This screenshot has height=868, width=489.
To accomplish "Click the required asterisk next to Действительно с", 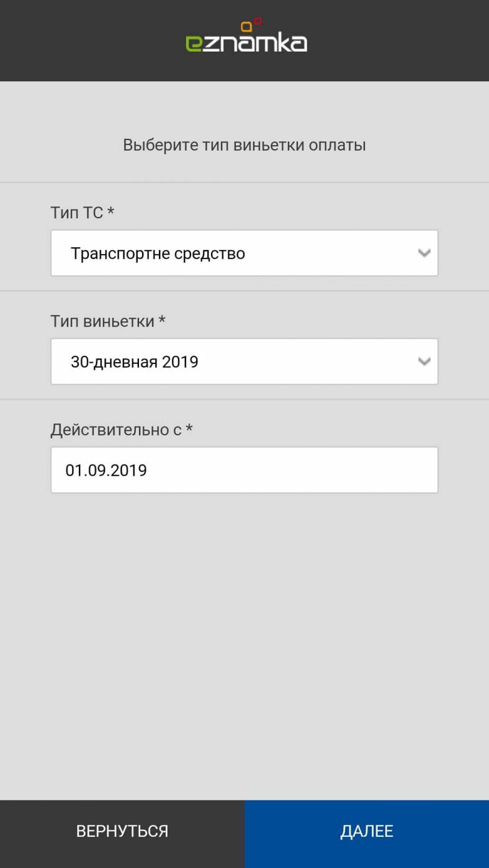I will tap(189, 429).
